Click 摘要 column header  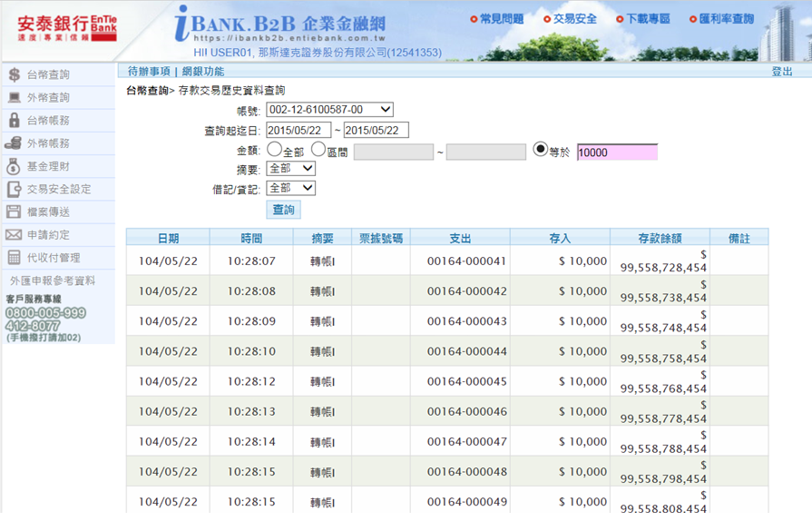click(x=323, y=238)
